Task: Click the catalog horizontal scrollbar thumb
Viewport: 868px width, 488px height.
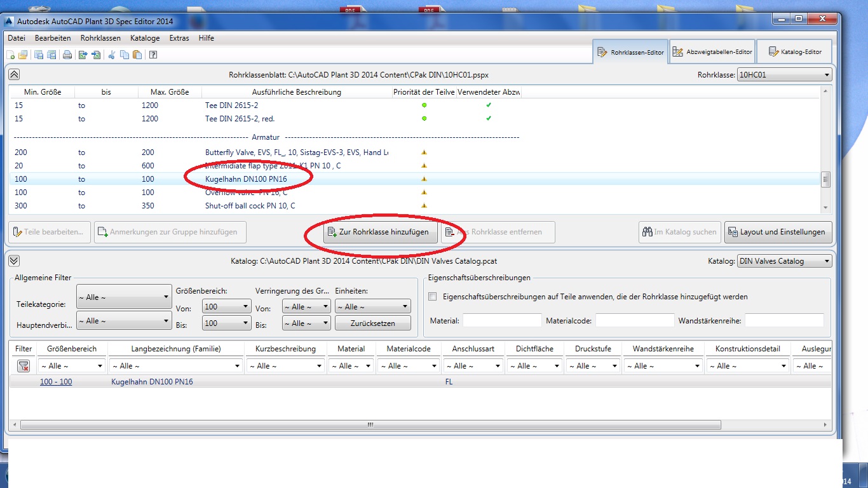Action: (370, 424)
